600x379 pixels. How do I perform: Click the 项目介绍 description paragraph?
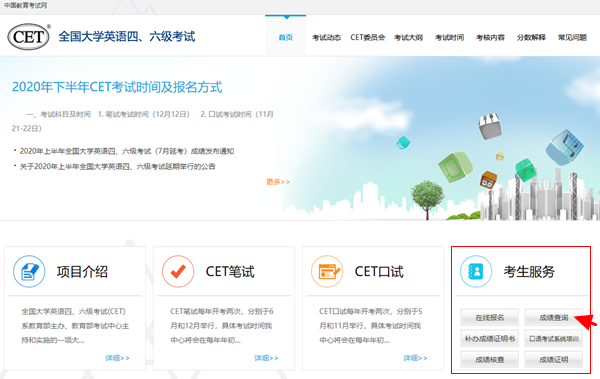coord(75,326)
